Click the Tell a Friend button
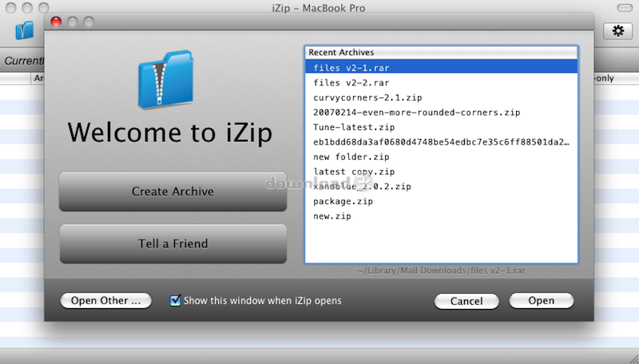Viewport: 639px width, 364px height. coord(173,243)
